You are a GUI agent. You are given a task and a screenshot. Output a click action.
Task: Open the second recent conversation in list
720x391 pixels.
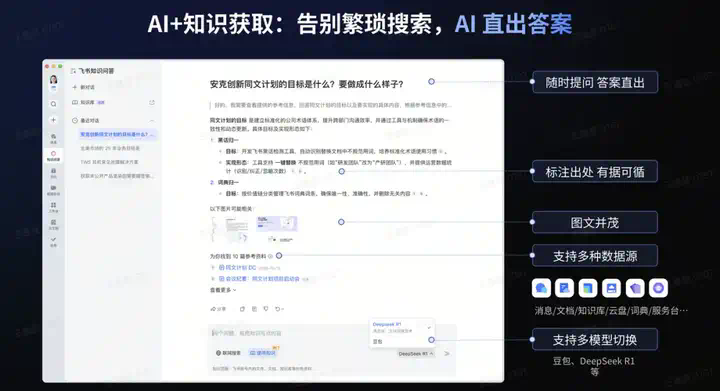tap(110, 148)
